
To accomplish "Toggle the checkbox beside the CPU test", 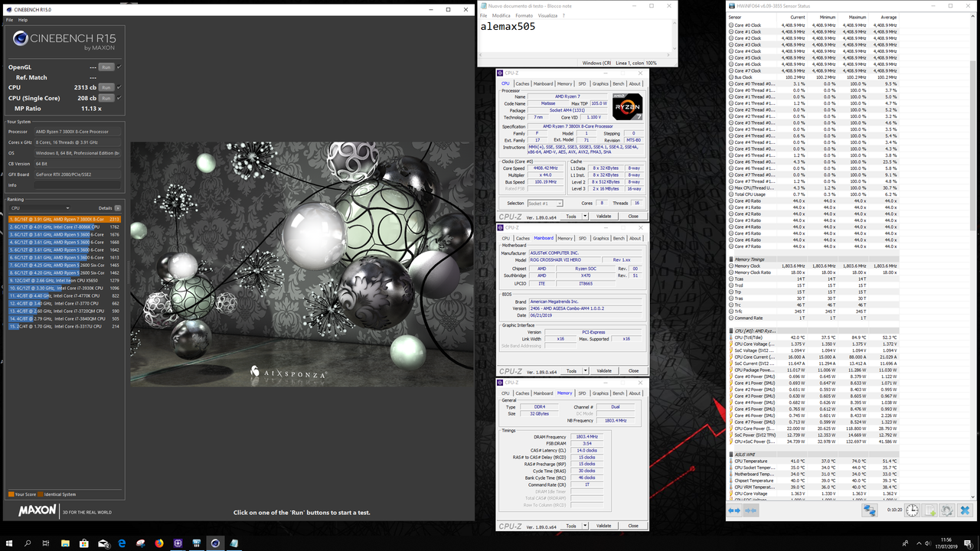I will click(119, 87).
